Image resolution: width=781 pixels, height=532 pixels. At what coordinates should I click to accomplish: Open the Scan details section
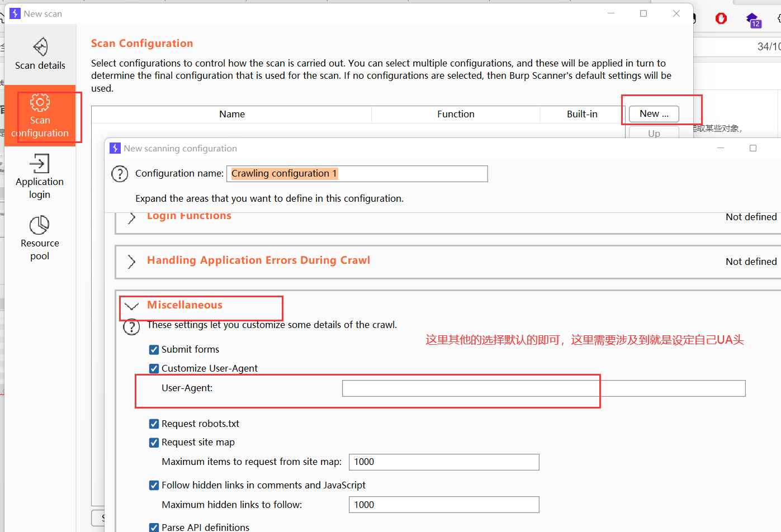pyautogui.click(x=40, y=54)
